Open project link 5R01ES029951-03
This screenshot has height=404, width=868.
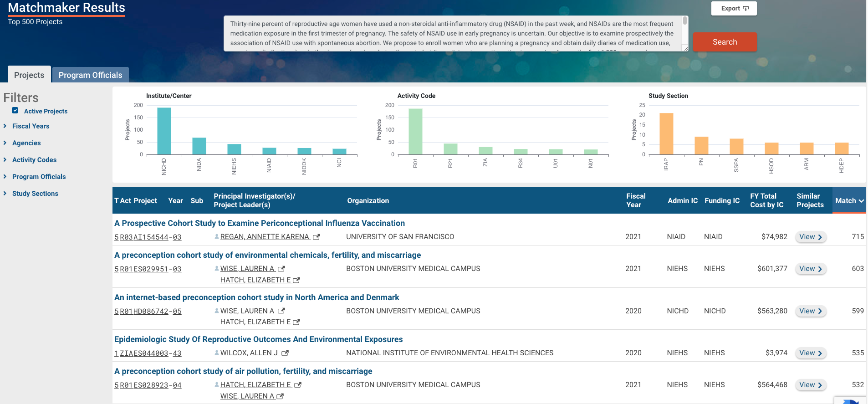(148, 269)
